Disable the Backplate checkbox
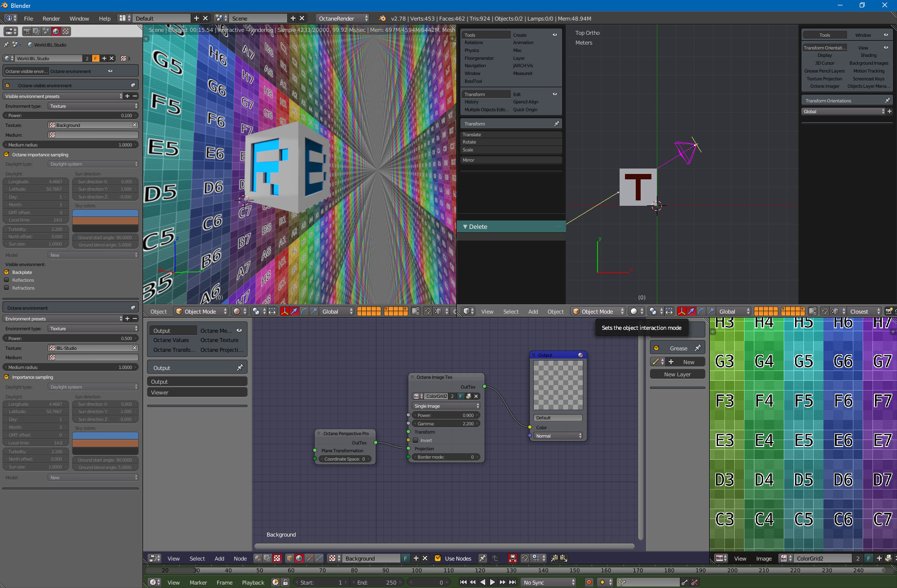The image size is (897, 588). pos(7,272)
